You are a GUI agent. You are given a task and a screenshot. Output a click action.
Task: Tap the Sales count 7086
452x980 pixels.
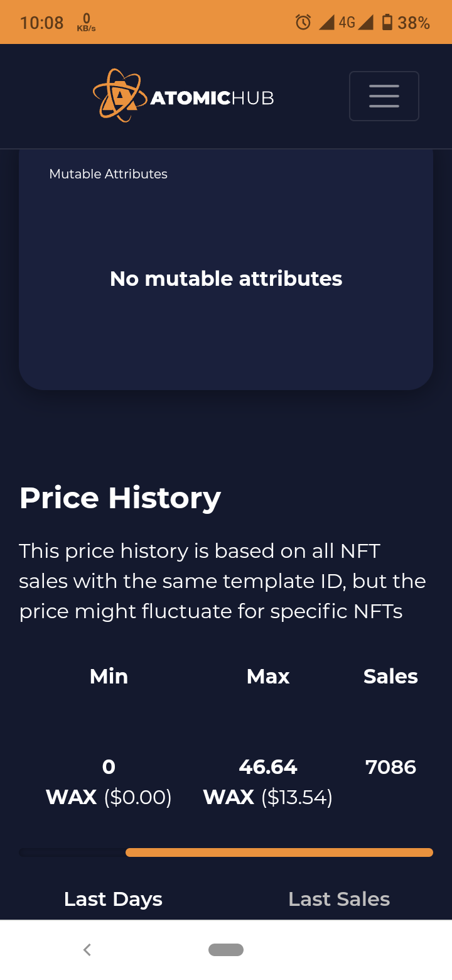tap(390, 767)
